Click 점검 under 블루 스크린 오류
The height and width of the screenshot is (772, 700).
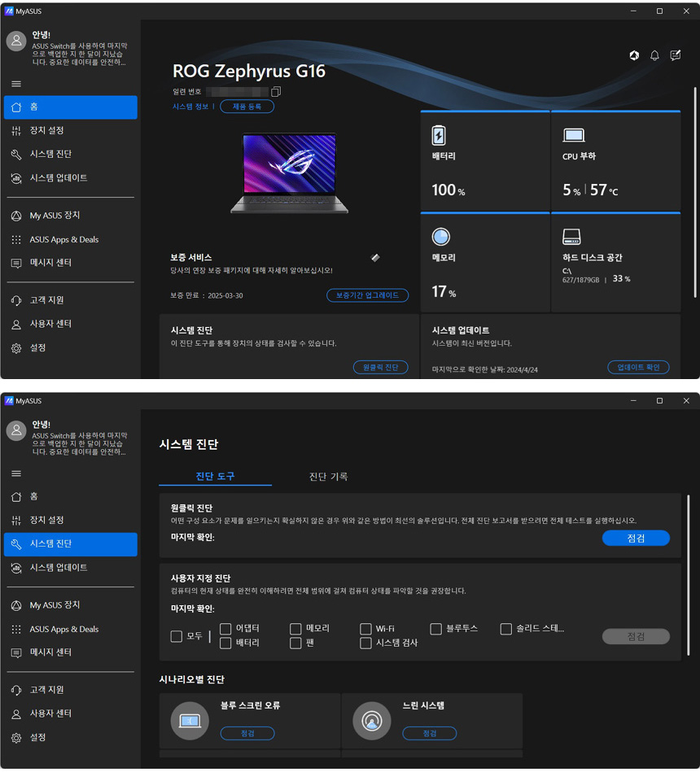click(x=247, y=733)
